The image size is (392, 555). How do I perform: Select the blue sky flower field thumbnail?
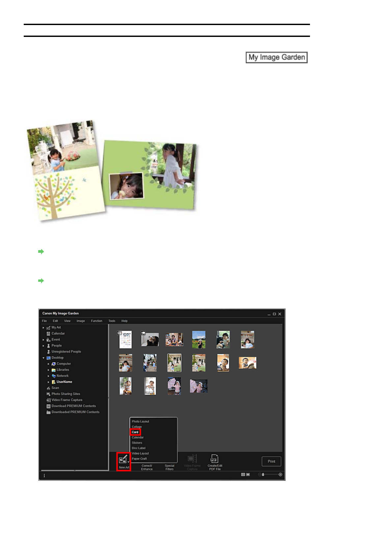coord(199,339)
